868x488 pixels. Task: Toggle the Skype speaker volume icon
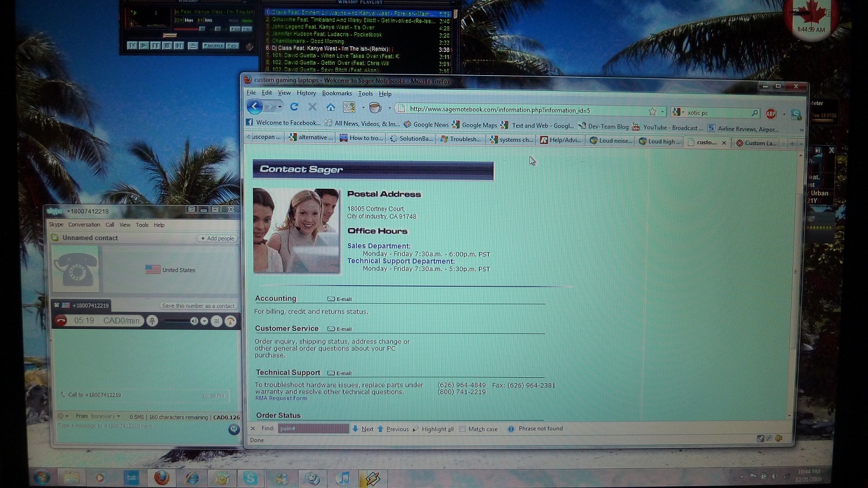(194, 321)
